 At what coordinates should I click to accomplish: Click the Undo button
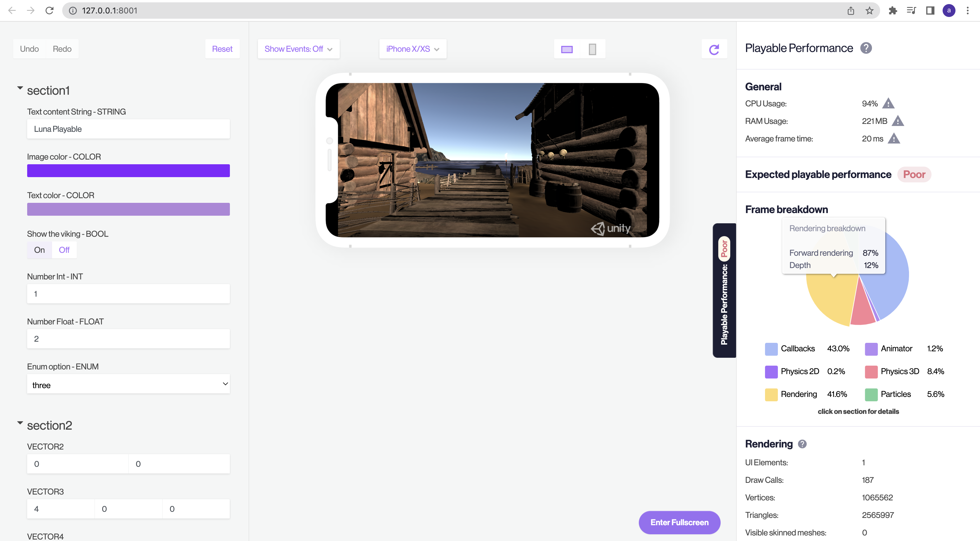29,49
